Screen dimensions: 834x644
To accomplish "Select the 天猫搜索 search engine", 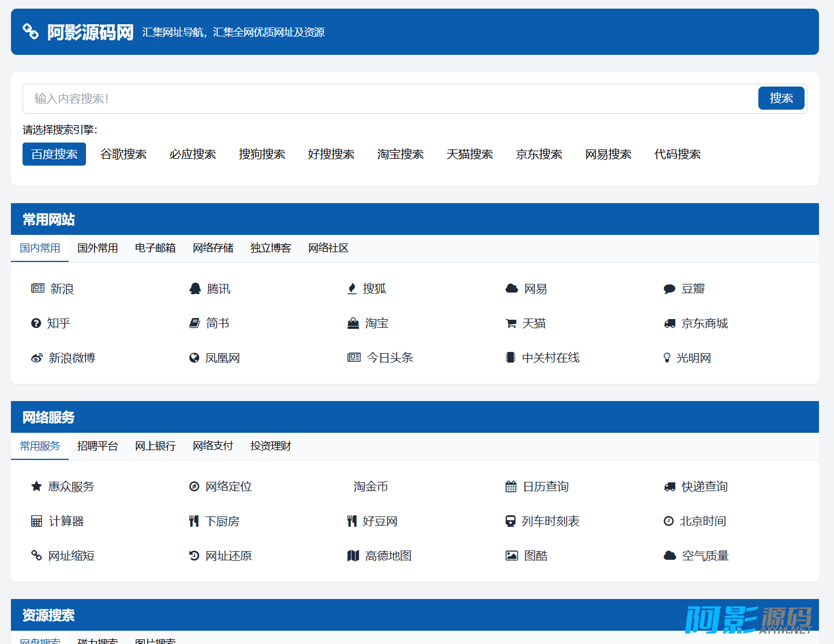I will (470, 154).
